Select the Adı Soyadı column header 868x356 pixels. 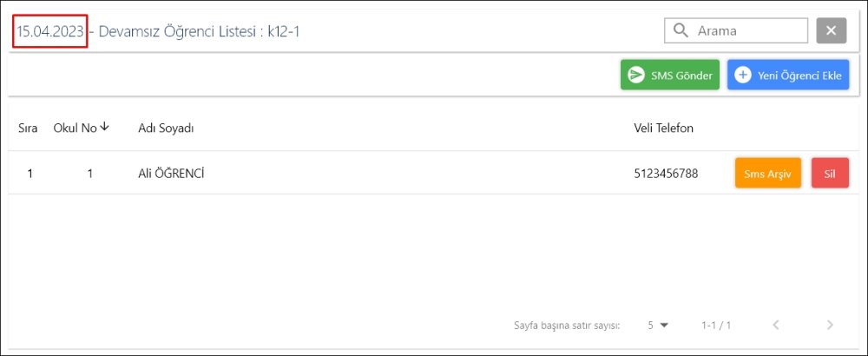(x=166, y=129)
